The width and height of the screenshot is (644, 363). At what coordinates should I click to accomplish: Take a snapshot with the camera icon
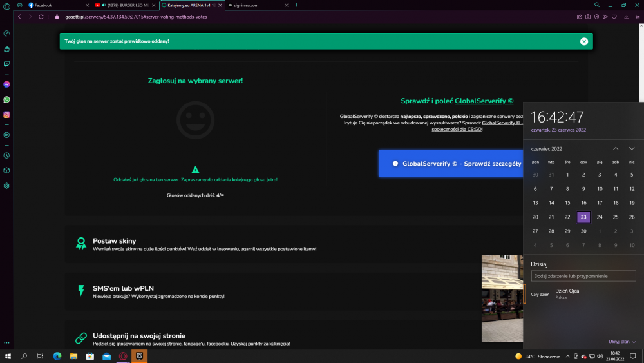588,17
